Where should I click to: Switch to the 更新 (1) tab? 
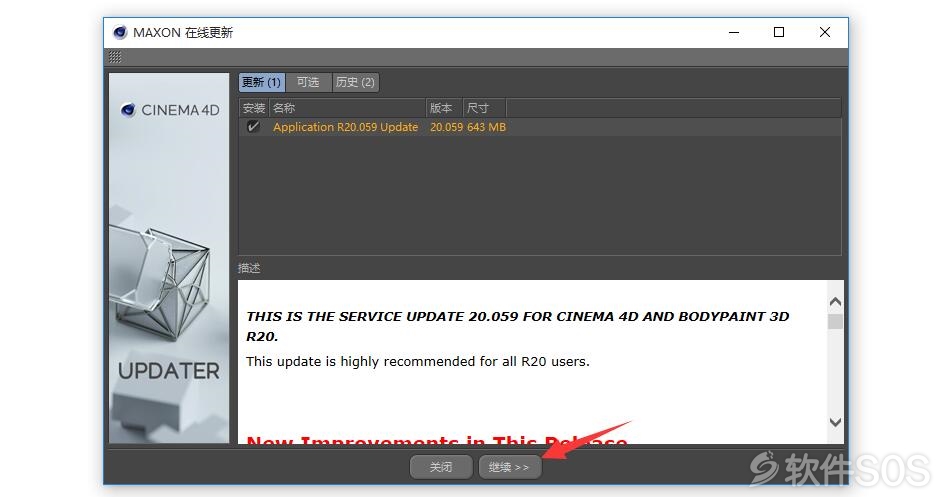pyautogui.click(x=261, y=82)
